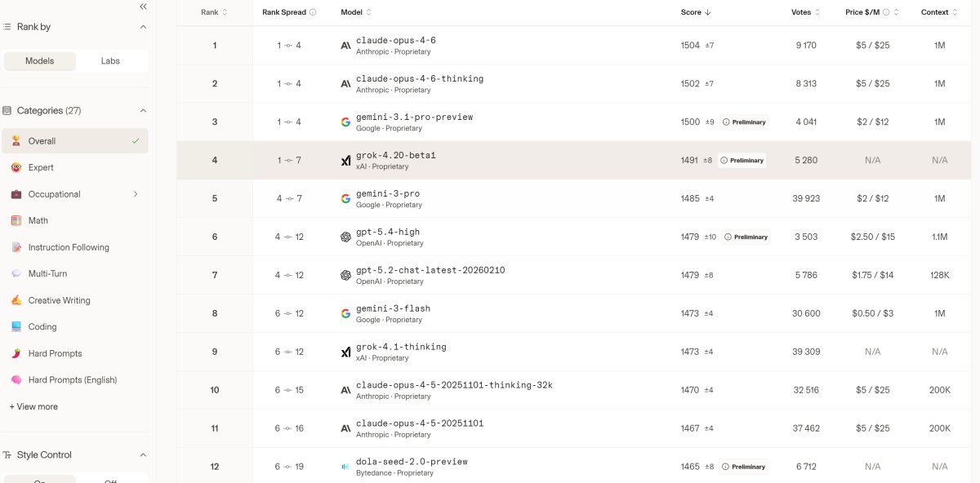Click the Google logo beside gemini-3.1-pro-preview
The height and width of the screenshot is (483, 980).
pos(345,122)
